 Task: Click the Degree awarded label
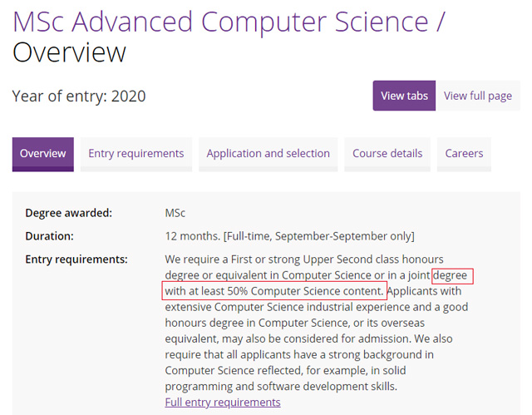click(x=68, y=213)
